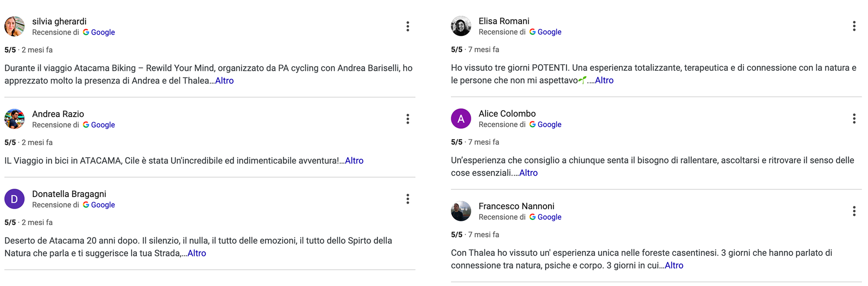The height and width of the screenshot is (286, 868).
Task: Select the reviewer name Elisa Romani
Action: click(x=504, y=20)
